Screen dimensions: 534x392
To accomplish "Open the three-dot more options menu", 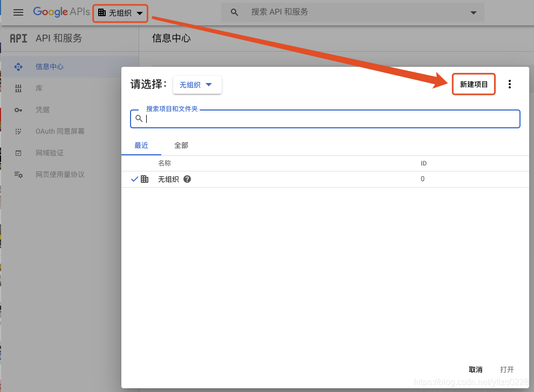I will 510,84.
